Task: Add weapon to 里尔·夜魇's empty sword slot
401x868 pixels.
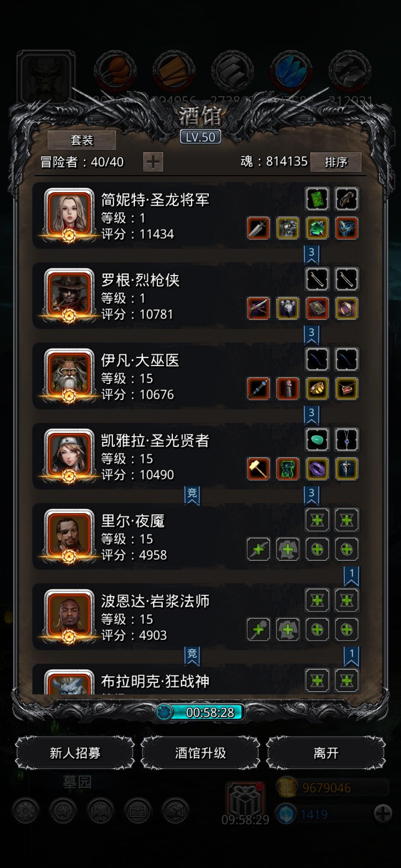Action: [x=258, y=549]
